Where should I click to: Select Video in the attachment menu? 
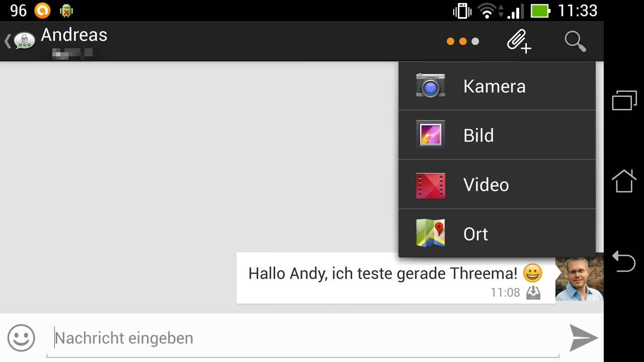[x=497, y=185]
